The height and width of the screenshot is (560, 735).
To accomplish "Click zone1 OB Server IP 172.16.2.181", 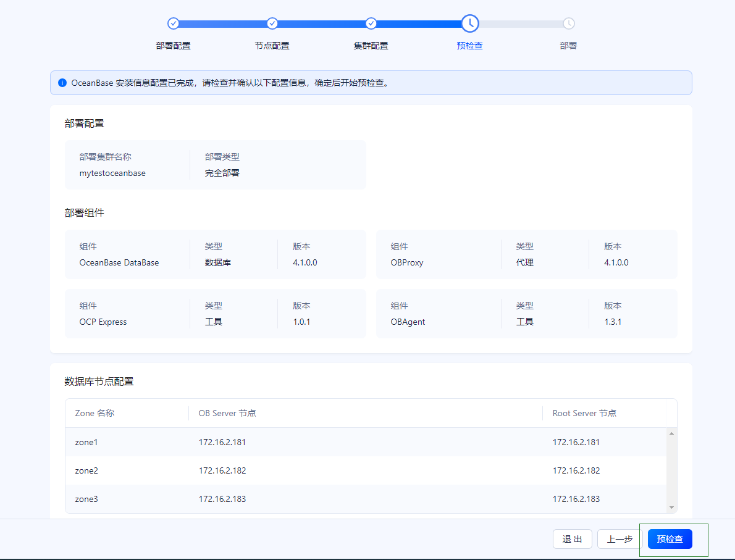I will pos(222,442).
